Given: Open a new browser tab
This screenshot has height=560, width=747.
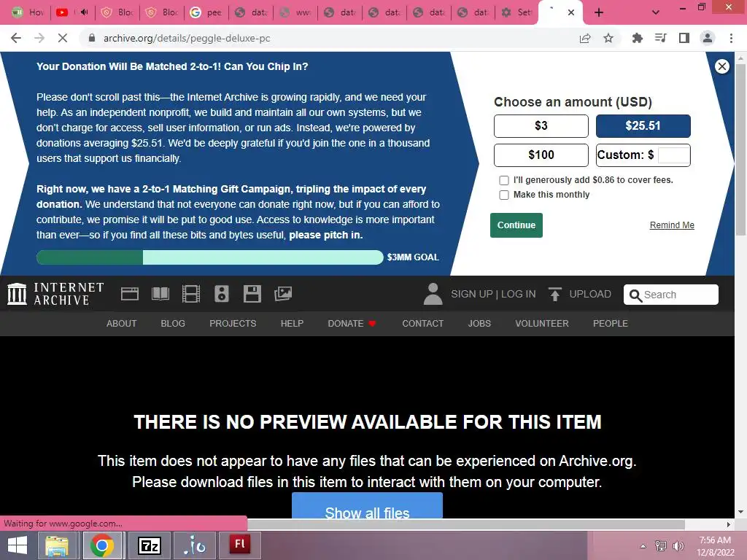Looking at the screenshot, I should [x=599, y=12].
